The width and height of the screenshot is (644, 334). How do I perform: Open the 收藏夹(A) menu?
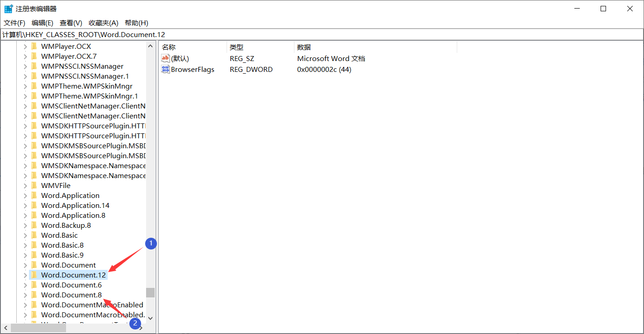point(104,23)
